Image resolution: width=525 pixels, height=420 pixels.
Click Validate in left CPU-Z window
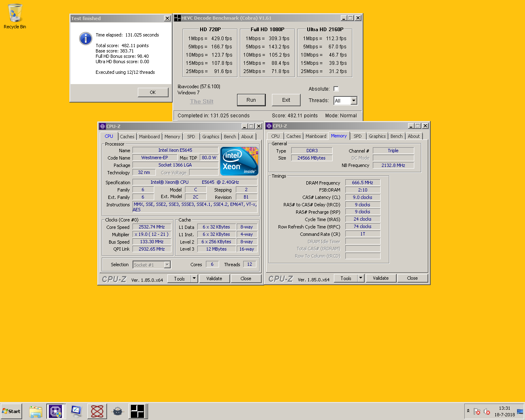click(x=214, y=278)
